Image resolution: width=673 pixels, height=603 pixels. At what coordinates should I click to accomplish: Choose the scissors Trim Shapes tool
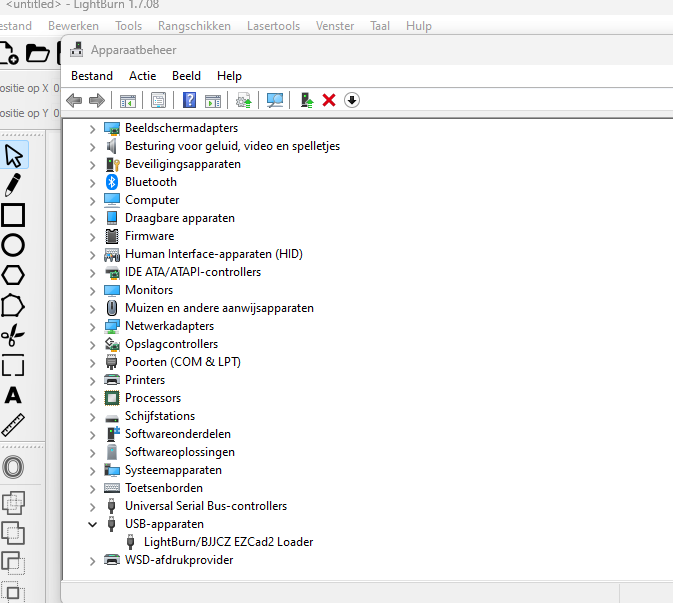click(13, 335)
